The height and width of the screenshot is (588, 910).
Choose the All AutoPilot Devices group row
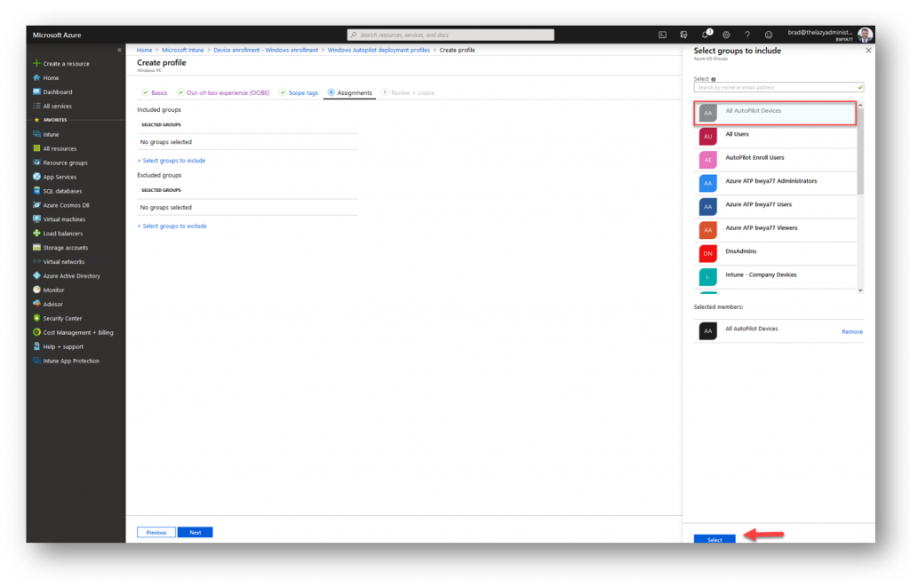point(775,113)
